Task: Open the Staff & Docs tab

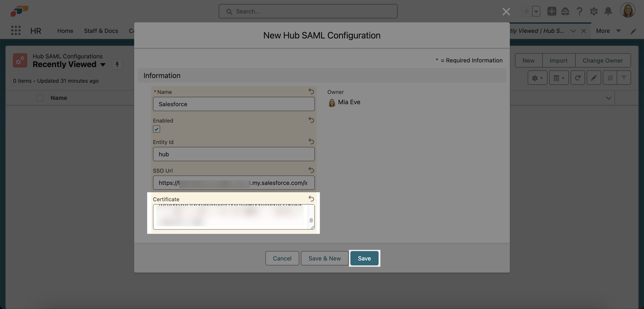Action: 101,31
